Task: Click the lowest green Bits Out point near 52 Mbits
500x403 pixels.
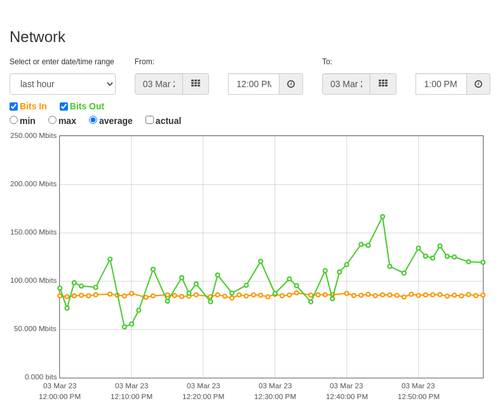Action: tap(124, 327)
